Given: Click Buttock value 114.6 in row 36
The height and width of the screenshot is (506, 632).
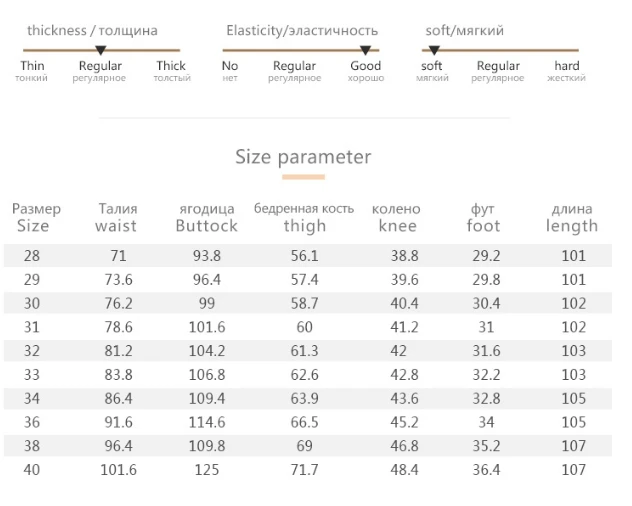Looking at the screenshot, I should [x=207, y=423].
